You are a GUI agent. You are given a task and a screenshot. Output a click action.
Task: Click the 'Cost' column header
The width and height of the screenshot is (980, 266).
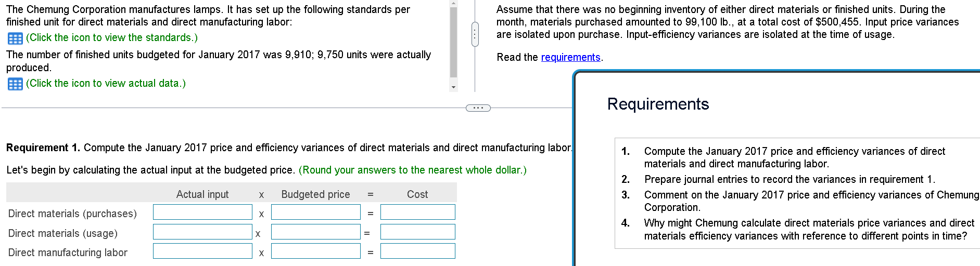pos(417,194)
